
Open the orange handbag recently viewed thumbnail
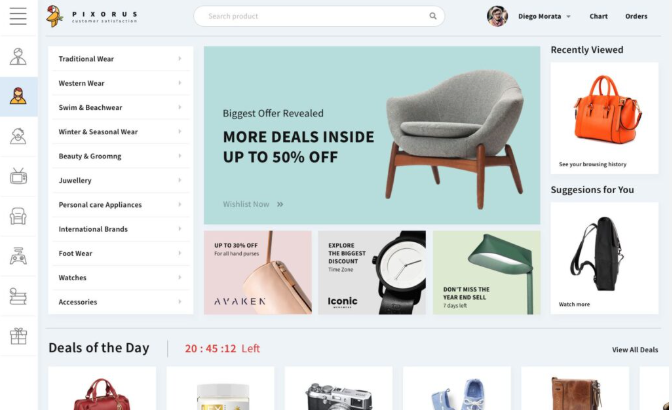[604, 118]
